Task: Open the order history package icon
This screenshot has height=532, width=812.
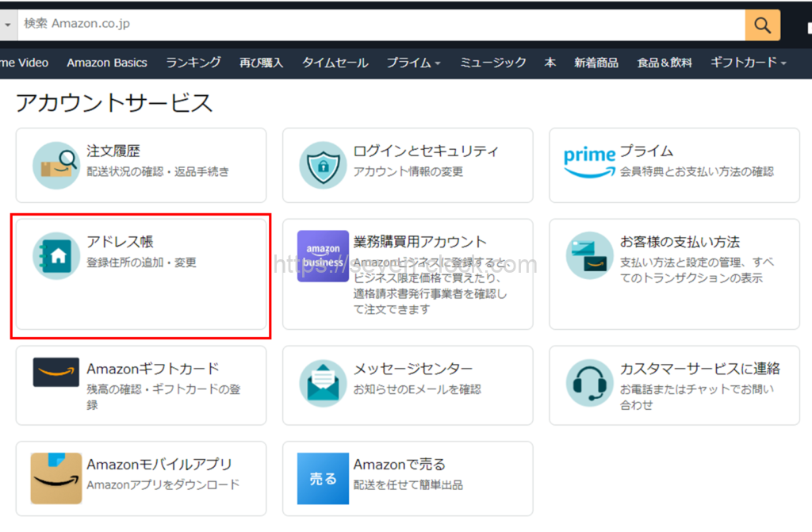Action: tap(56, 165)
